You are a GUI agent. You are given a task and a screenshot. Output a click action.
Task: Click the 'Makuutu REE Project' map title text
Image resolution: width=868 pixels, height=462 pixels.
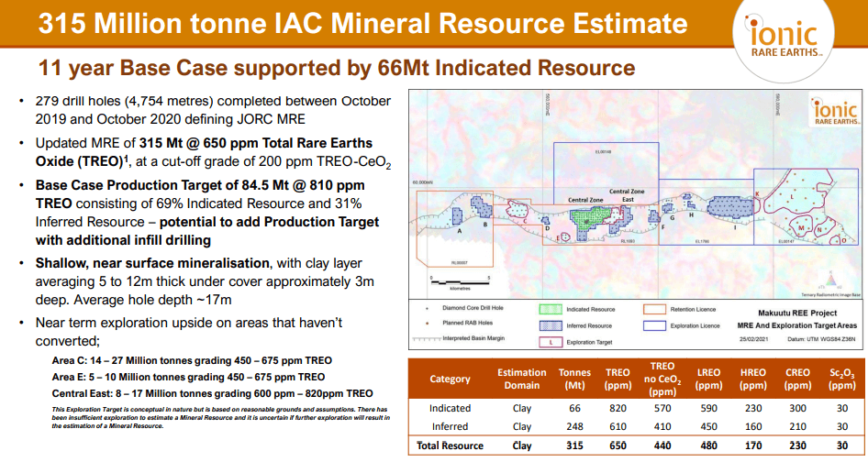pos(797,313)
